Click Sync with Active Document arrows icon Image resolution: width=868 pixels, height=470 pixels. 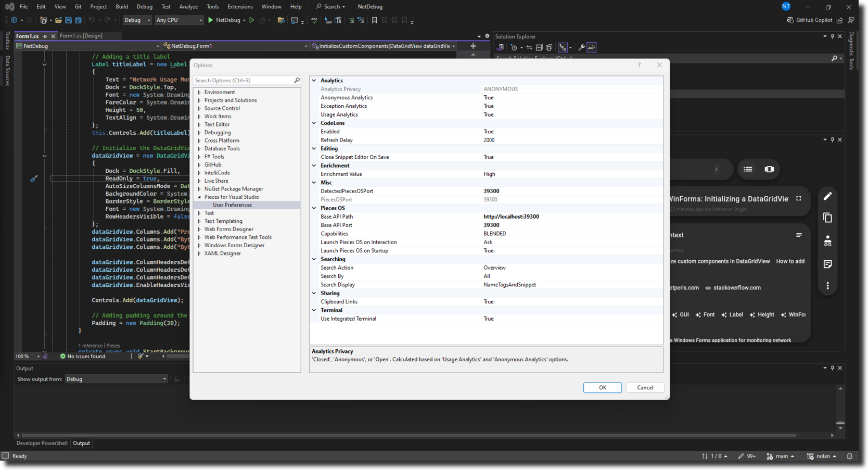[529, 47]
